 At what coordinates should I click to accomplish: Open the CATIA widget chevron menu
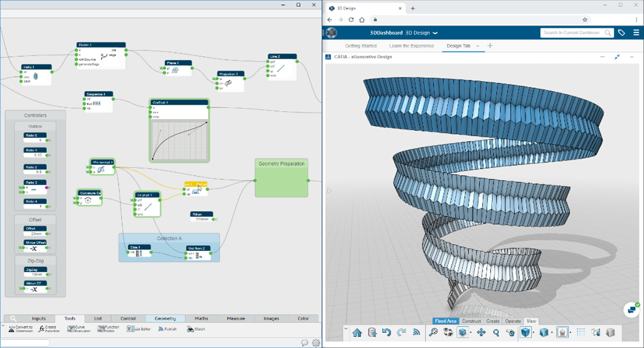pyautogui.click(x=632, y=57)
